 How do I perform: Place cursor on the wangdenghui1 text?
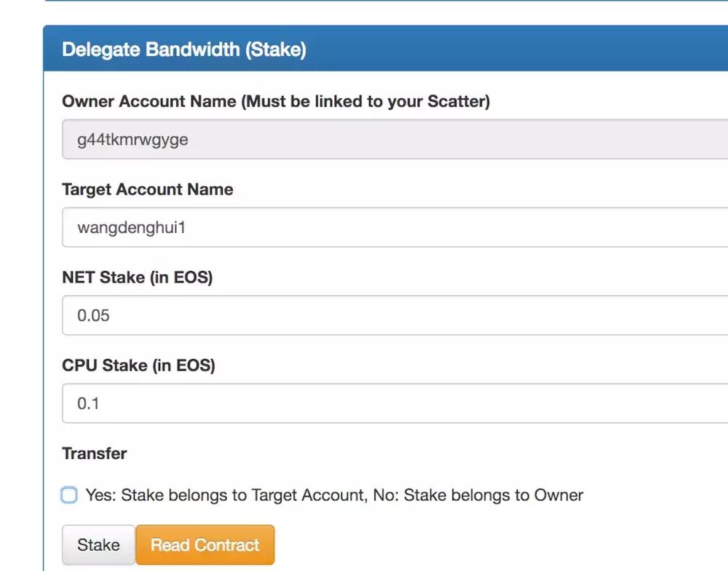[132, 227]
